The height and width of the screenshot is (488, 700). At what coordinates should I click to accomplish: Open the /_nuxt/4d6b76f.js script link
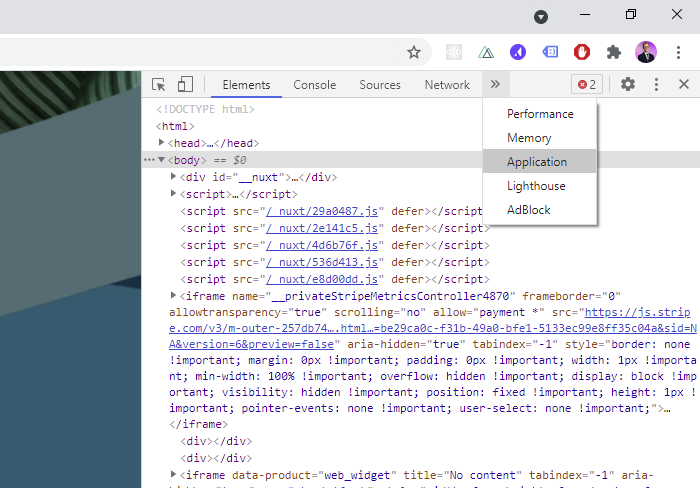click(x=322, y=245)
